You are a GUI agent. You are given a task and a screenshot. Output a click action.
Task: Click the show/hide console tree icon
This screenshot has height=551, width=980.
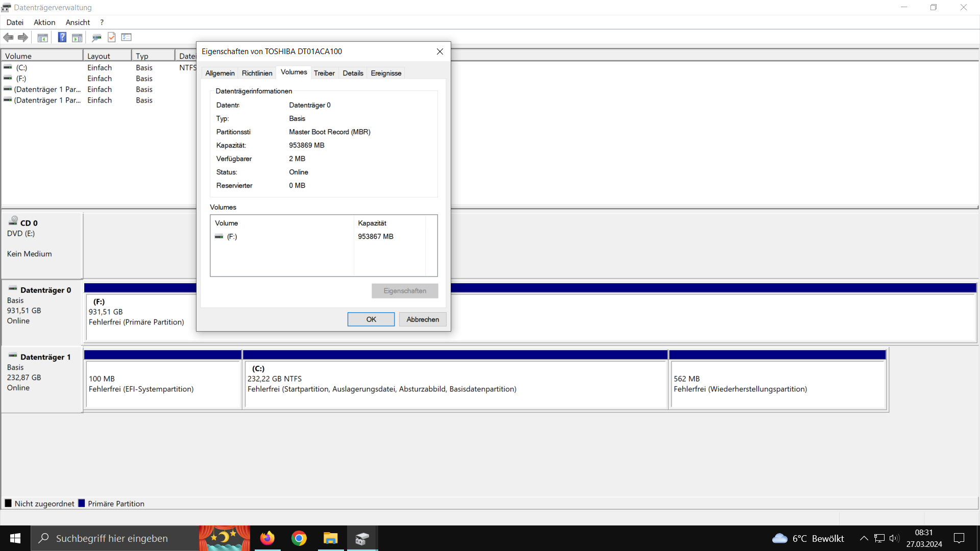click(x=43, y=37)
